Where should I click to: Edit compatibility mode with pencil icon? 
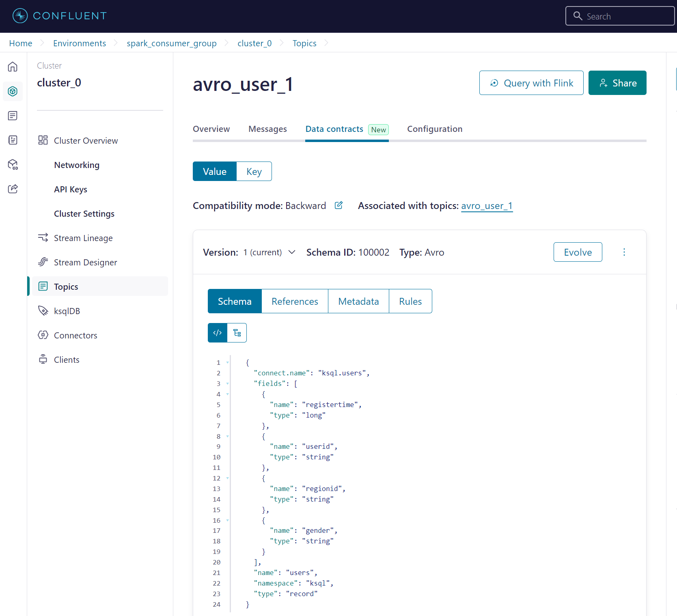338,205
